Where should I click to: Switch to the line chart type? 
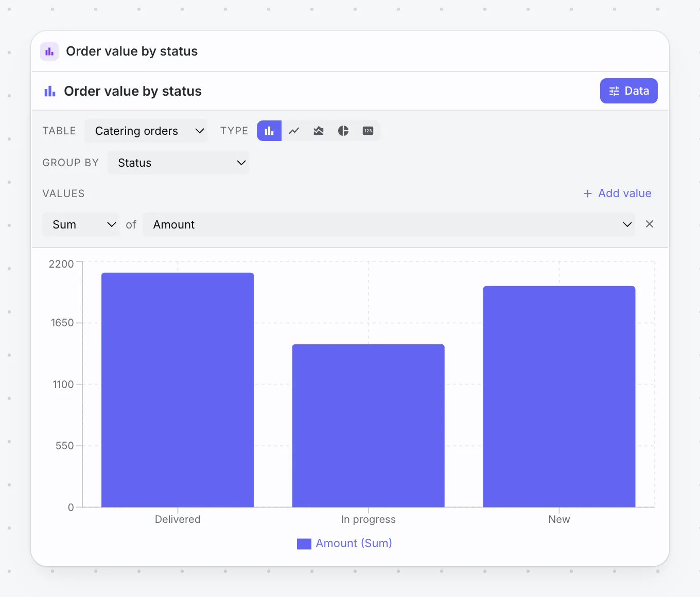click(294, 131)
